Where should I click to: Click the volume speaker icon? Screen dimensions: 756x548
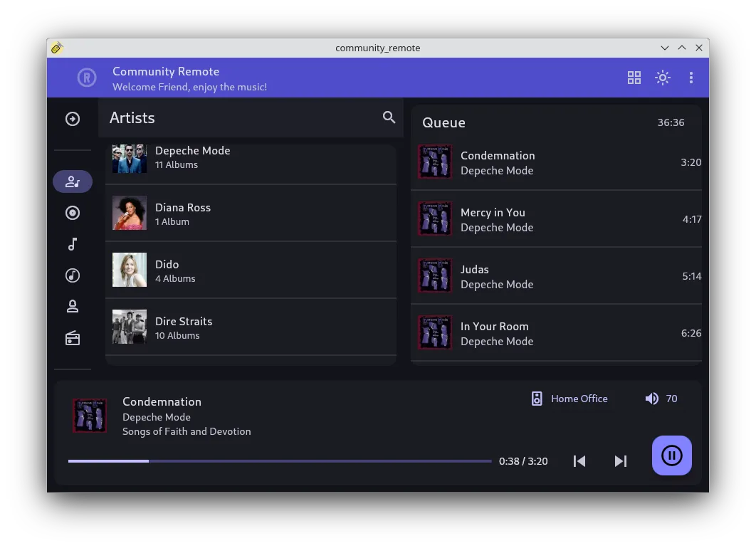651,399
